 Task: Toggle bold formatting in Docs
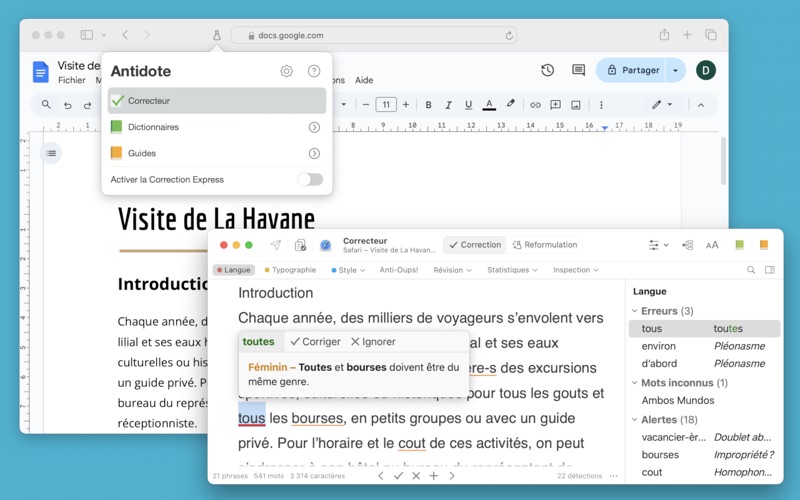point(429,105)
